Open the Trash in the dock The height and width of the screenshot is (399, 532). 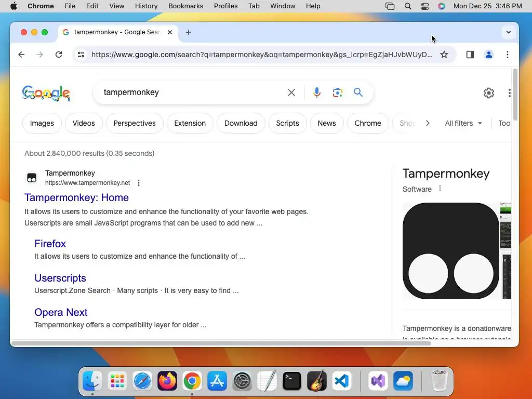[x=439, y=381]
